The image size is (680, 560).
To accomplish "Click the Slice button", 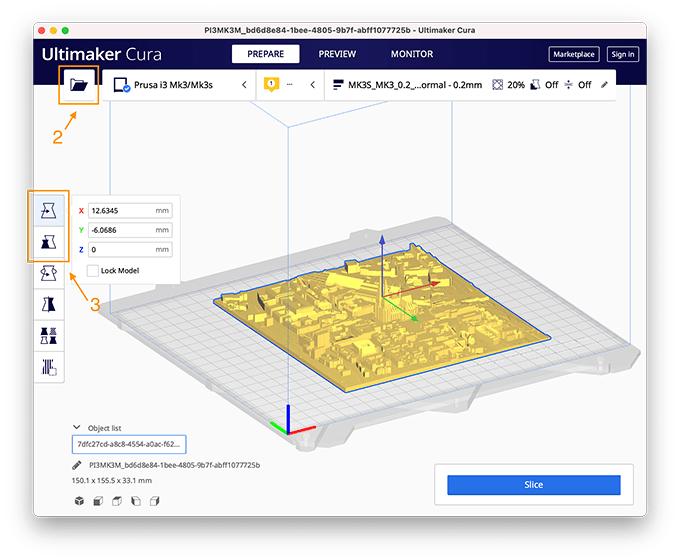I will click(x=533, y=485).
